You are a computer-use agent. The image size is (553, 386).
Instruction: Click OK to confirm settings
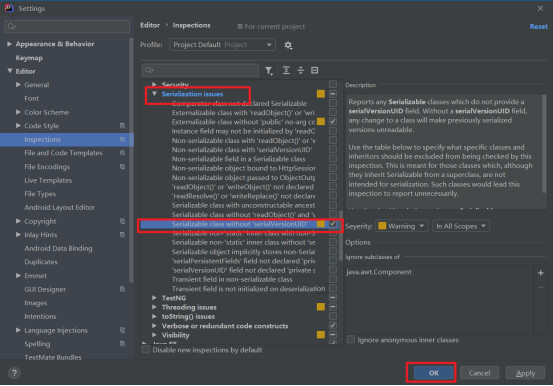pos(433,373)
